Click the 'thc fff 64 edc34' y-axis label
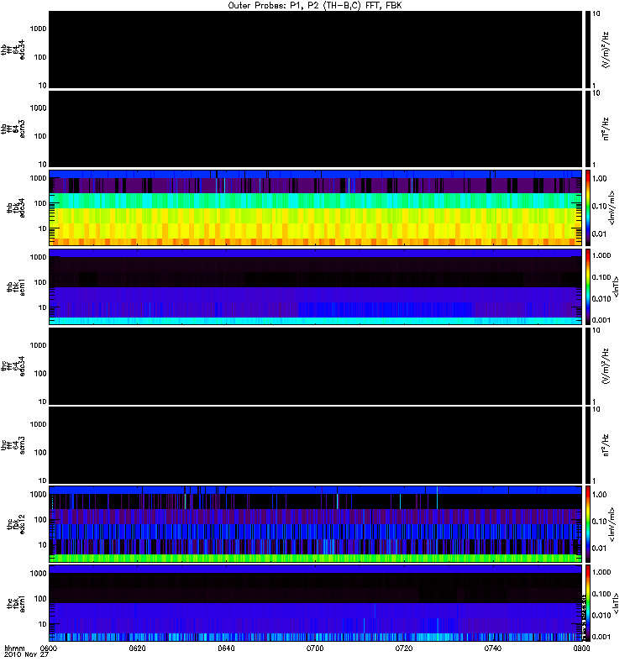 (13, 365)
